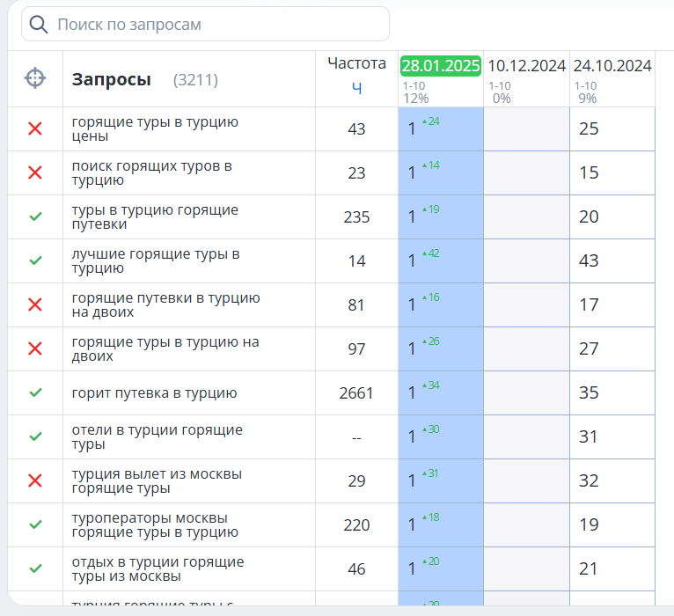
Task: Click the blue Ч frequency link
Action: (x=356, y=88)
